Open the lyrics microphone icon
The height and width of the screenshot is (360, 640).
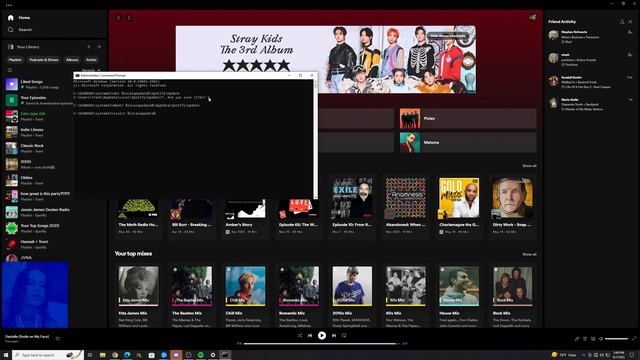577,339
